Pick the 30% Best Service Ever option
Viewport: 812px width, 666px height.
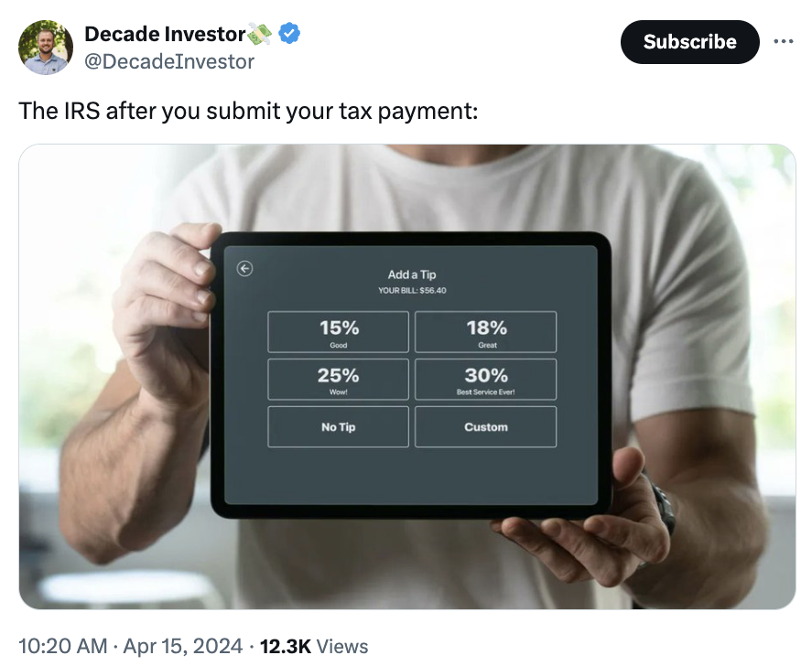[485, 379]
